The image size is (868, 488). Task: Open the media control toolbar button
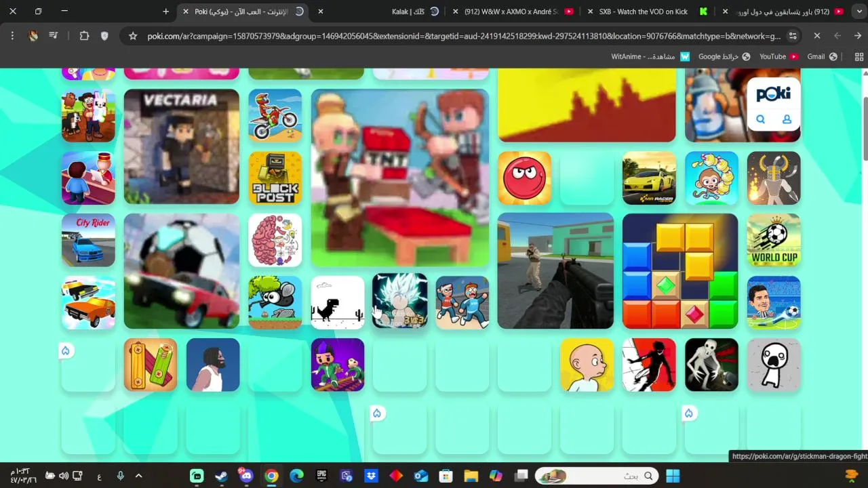pyautogui.click(x=54, y=36)
